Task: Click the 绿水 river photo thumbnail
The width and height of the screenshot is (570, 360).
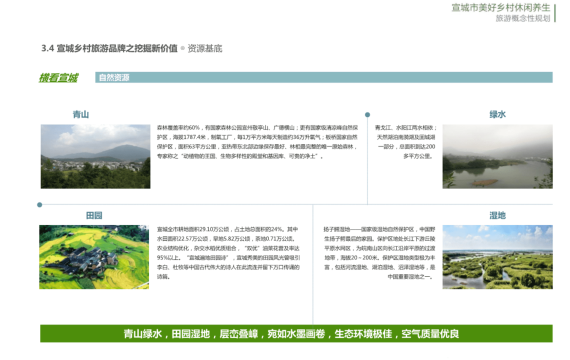Action: pos(497,156)
